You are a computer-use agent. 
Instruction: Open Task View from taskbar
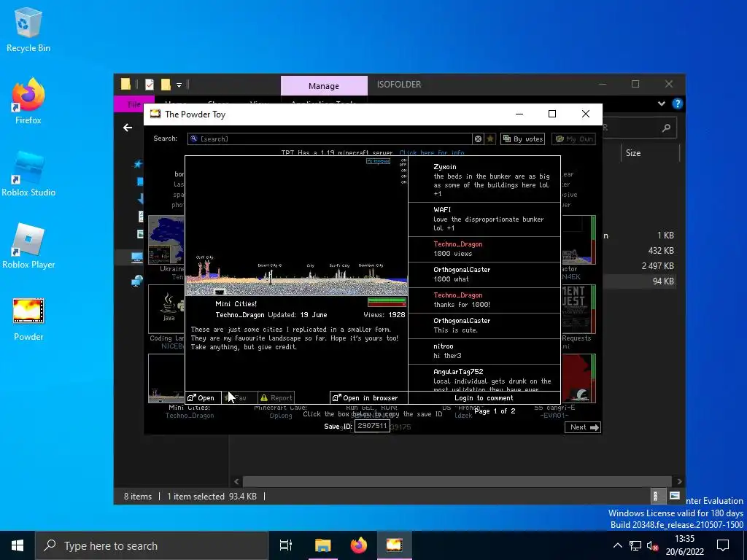tap(285, 545)
